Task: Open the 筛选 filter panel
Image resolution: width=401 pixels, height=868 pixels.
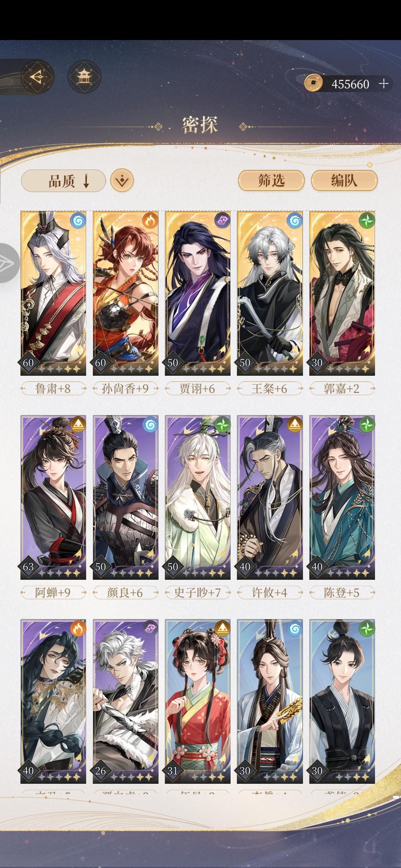Action: point(271,181)
